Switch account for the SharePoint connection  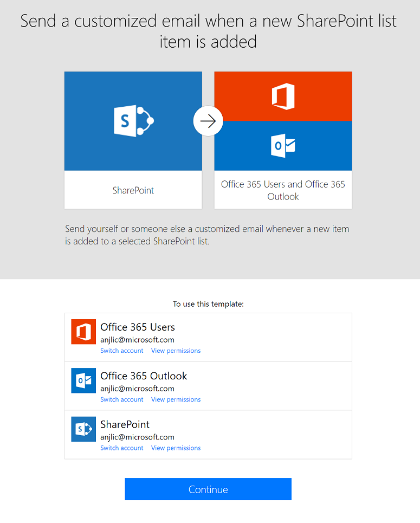[122, 448]
